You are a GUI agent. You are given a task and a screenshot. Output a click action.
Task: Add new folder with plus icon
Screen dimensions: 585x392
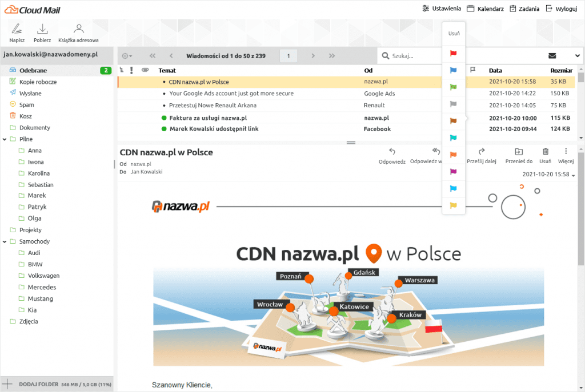tap(7, 384)
